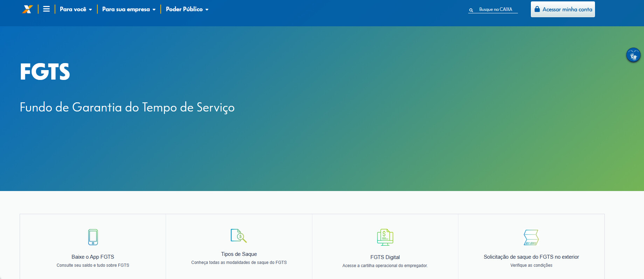Click Consulte seu saldo e tudo sobre FGTS
The image size is (644, 279).
93,265
